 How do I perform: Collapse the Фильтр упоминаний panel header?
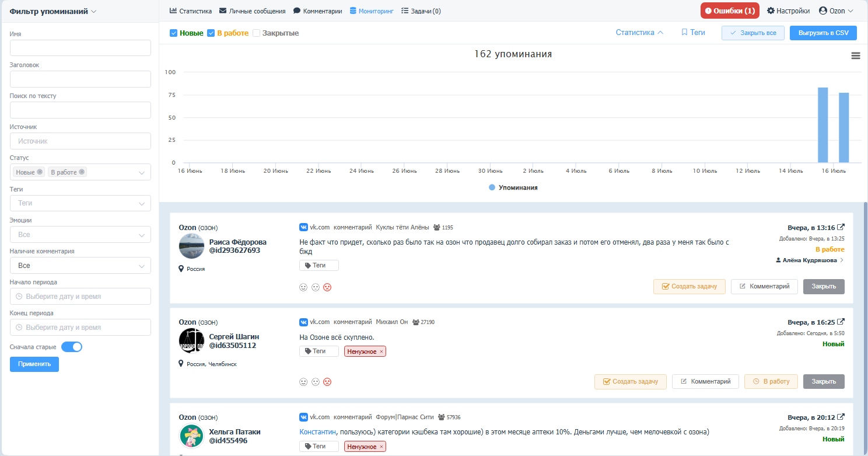53,11
